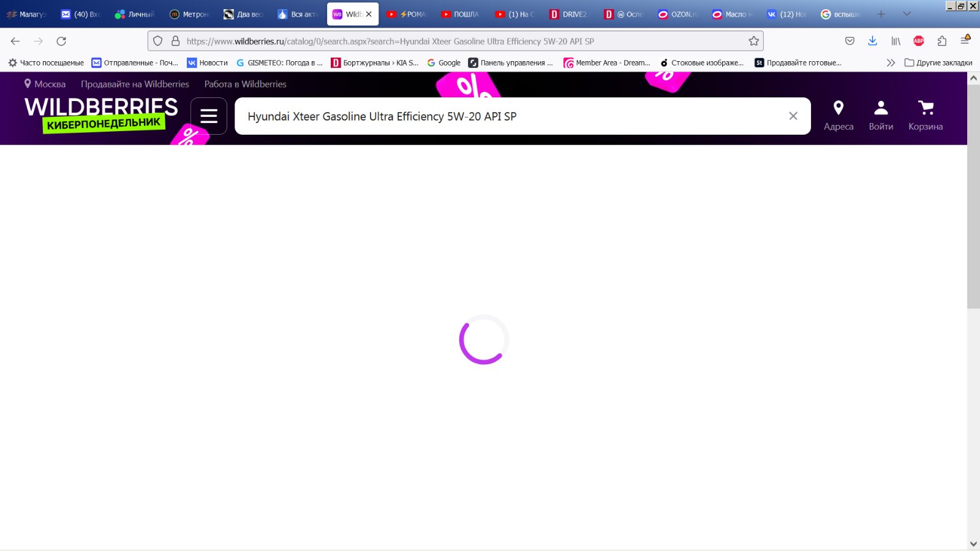Open the Часто посещаемые bookmark folder
This screenshot has height=551, width=980.
click(46, 62)
